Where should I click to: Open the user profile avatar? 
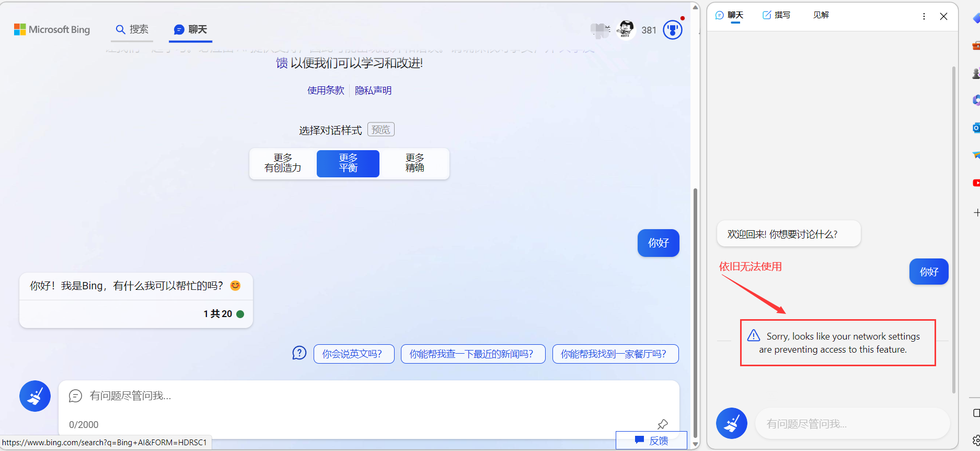[625, 30]
